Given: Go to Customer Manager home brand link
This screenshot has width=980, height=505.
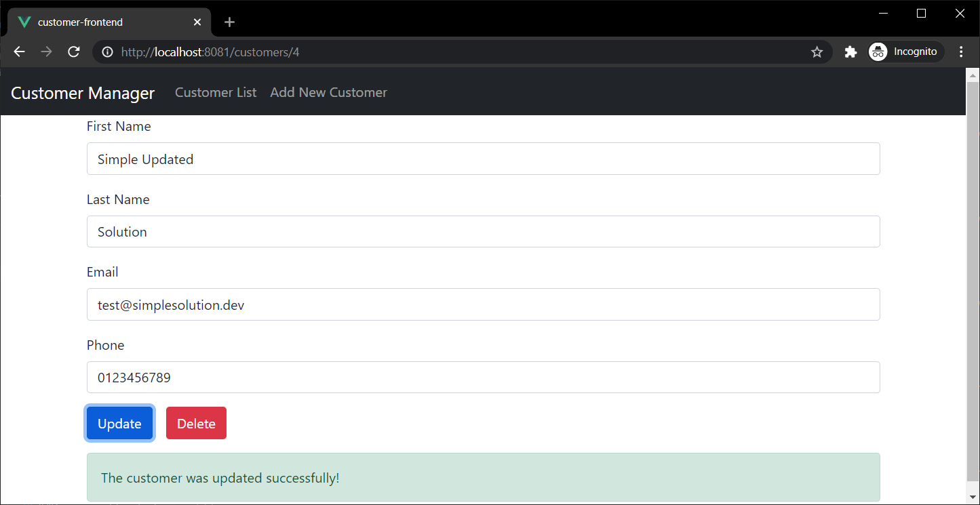Looking at the screenshot, I should tap(83, 93).
